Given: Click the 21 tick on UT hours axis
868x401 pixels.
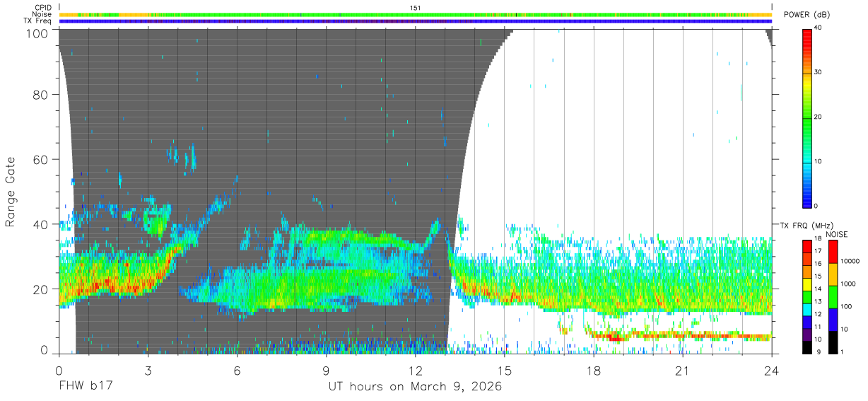Looking at the screenshot, I should (683, 370).
